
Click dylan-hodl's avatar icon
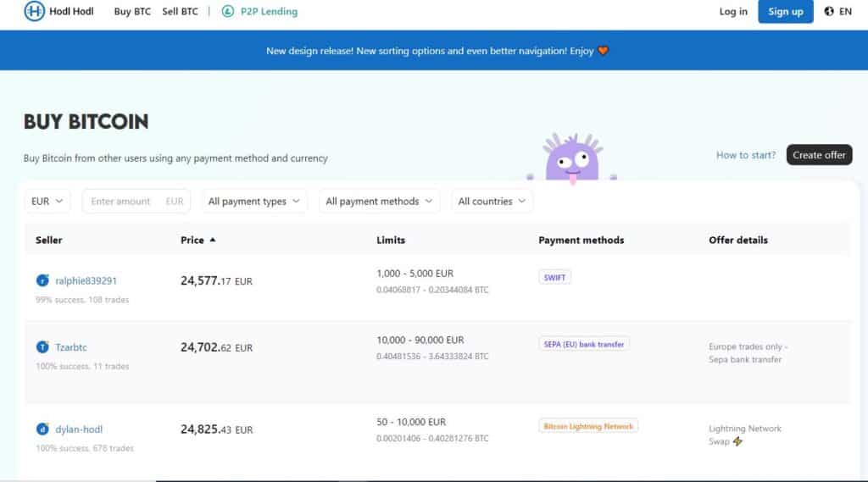point(42,429)
